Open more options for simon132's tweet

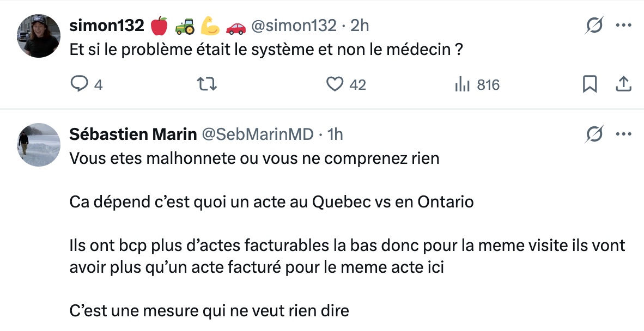623,26
